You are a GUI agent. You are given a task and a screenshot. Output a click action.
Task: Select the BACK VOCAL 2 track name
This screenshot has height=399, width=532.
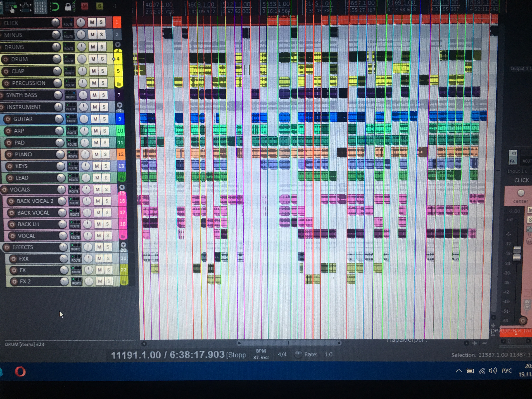coord(35,201)
